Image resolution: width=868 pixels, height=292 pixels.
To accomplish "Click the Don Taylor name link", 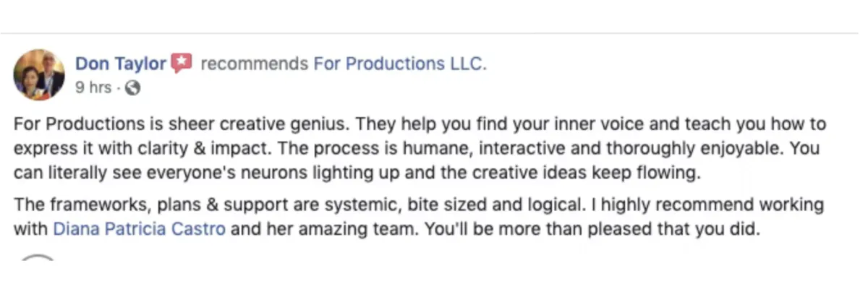I will tap(121, 64).
